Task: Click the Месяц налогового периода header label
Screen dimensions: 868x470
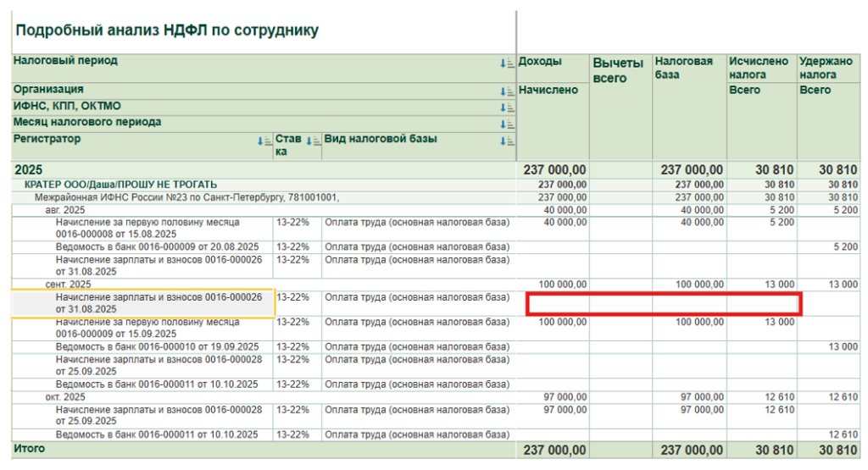Action: point(87,122)
